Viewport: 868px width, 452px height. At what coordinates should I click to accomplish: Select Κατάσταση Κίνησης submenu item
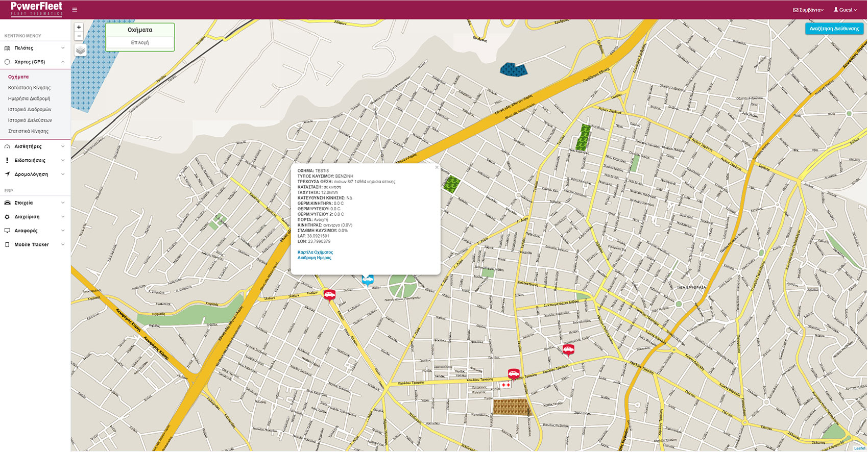click(x=29, y=88)
